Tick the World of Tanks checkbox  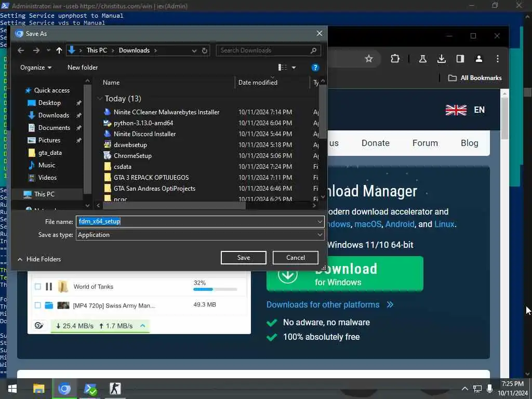[37, 287]
